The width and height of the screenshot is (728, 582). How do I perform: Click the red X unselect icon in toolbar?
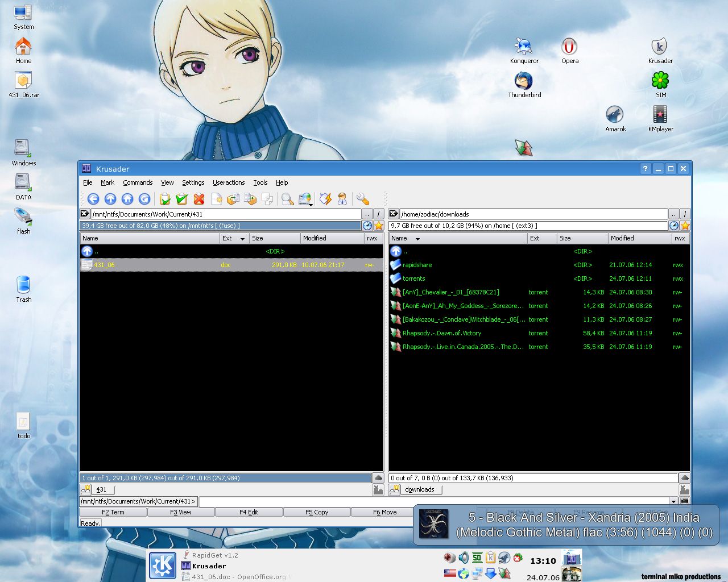point(198,198)
